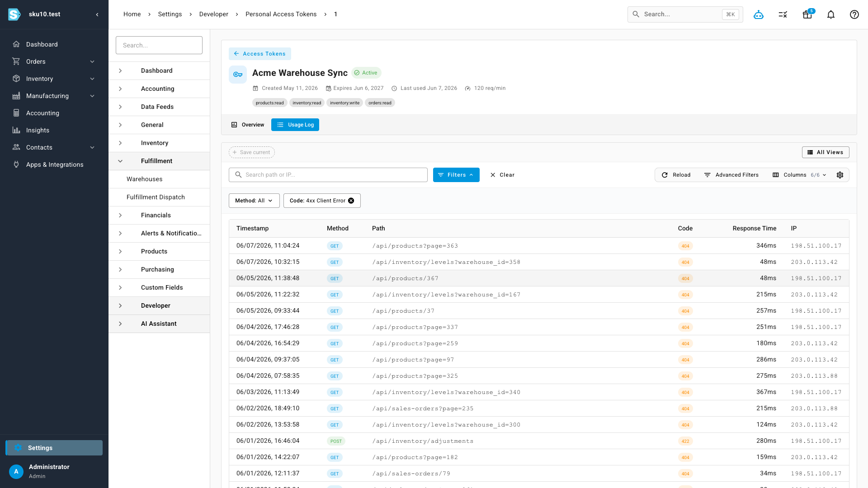Toggle the Filters button
The height and width of the screenshot is (488, 868).
[x=456, y=175]
